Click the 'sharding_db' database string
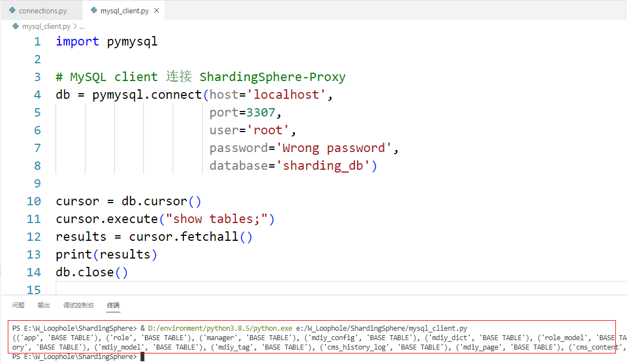The image size is (627, 364). point(327,166)
